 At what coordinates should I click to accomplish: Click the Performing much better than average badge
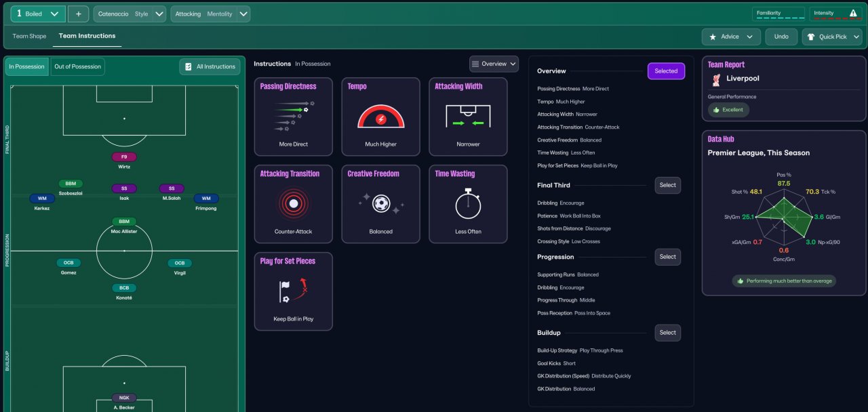(x=784, y=281)
